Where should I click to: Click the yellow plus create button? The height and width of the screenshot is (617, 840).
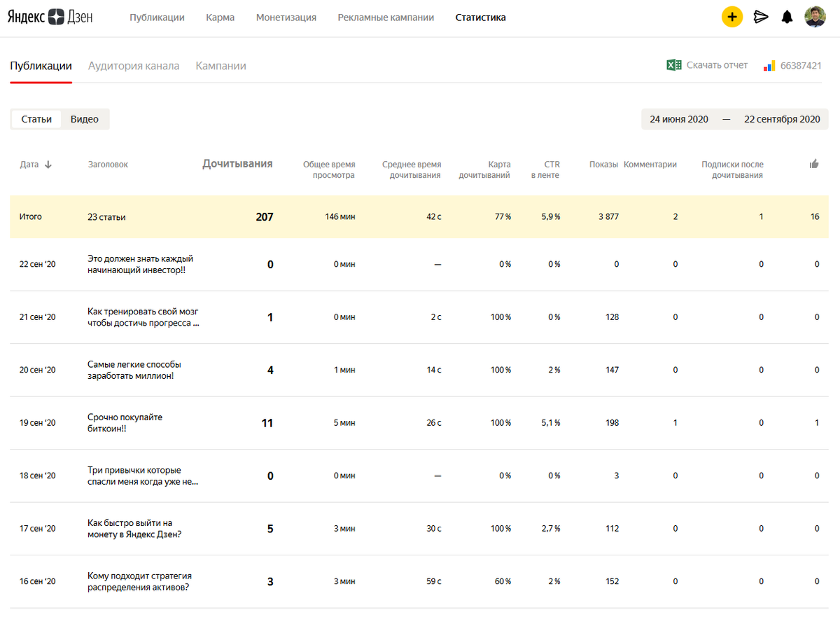point(732,17)
